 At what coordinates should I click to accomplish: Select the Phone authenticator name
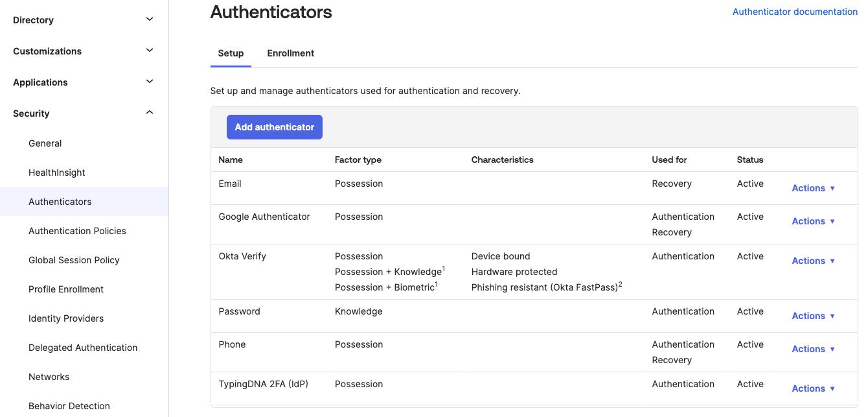[232, 344]
